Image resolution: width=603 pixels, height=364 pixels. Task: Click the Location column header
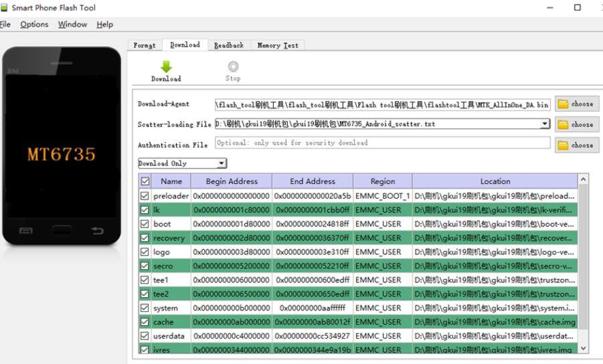pos(495,181)
